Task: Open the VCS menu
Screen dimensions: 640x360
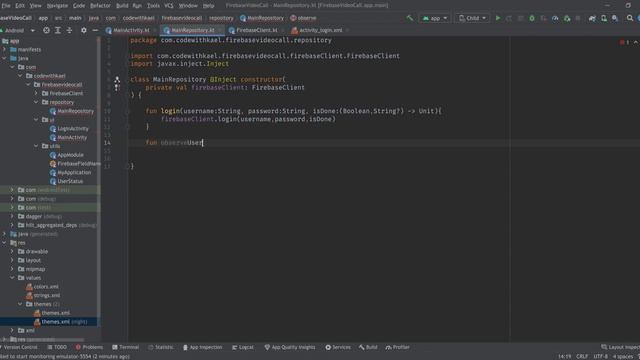Action: click(169, 6)
